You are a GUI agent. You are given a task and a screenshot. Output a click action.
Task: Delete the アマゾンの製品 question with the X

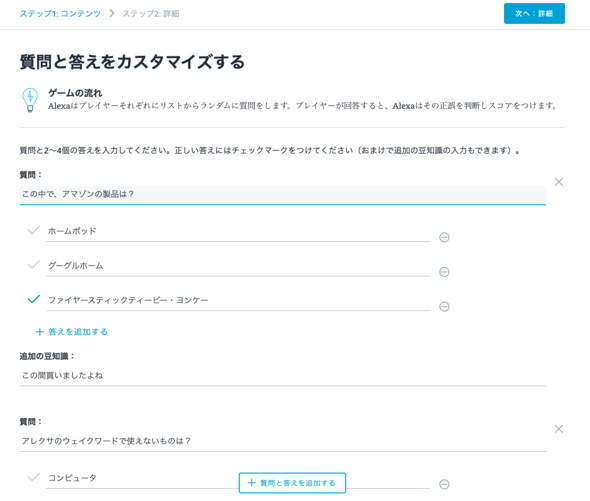559,182
